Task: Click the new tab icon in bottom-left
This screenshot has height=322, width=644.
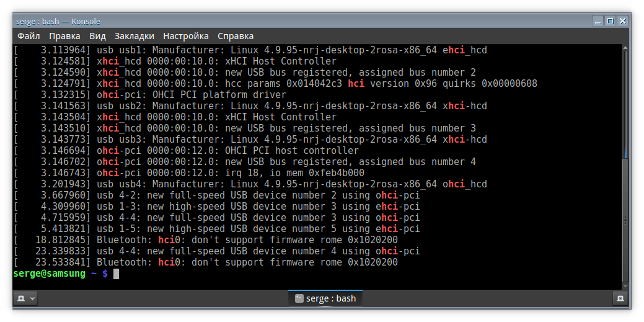Action: click(21, 298)
